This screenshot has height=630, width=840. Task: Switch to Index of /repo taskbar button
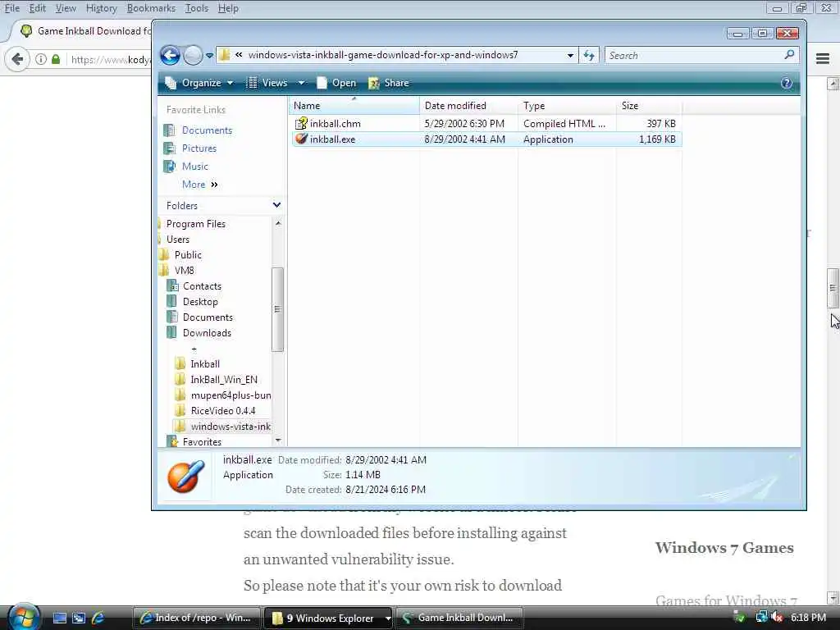pos(196,618)
